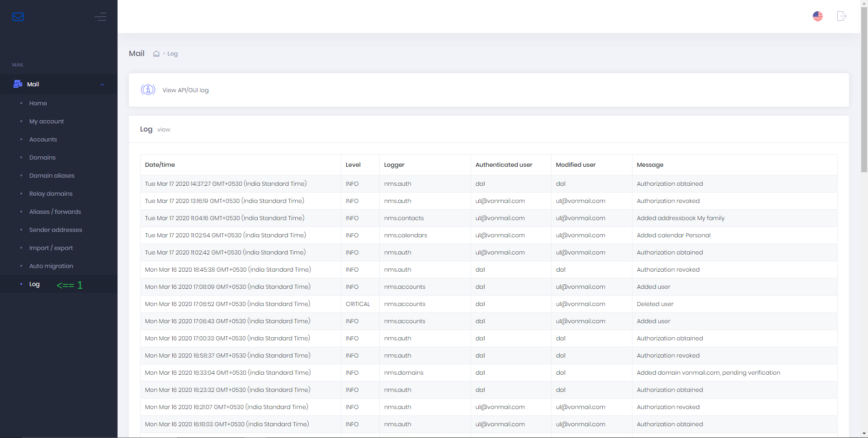Click the logout icon in header
Screen dimensions: 868x438
tap(841, 16)
